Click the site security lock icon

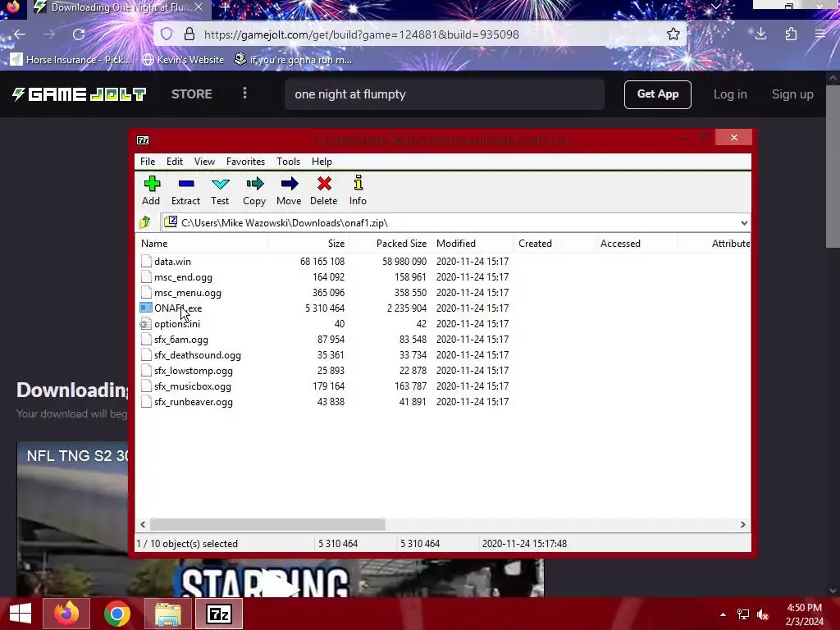point(189,34)
